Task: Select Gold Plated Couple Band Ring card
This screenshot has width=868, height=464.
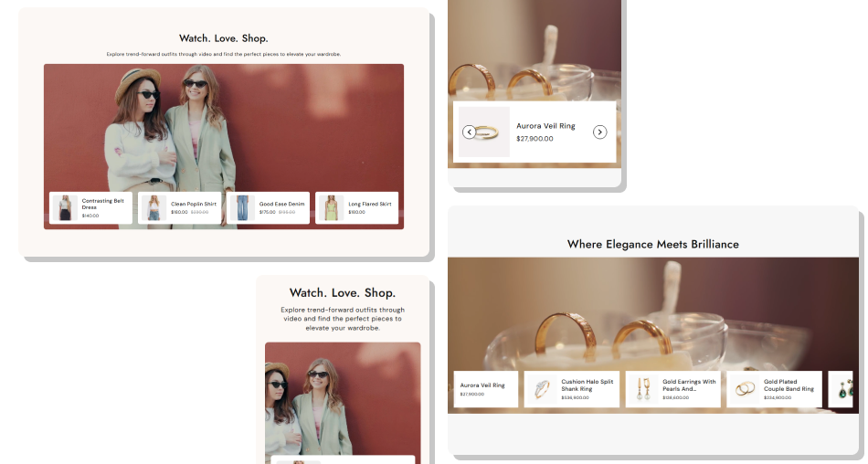Action: click(x=775, y=389)
